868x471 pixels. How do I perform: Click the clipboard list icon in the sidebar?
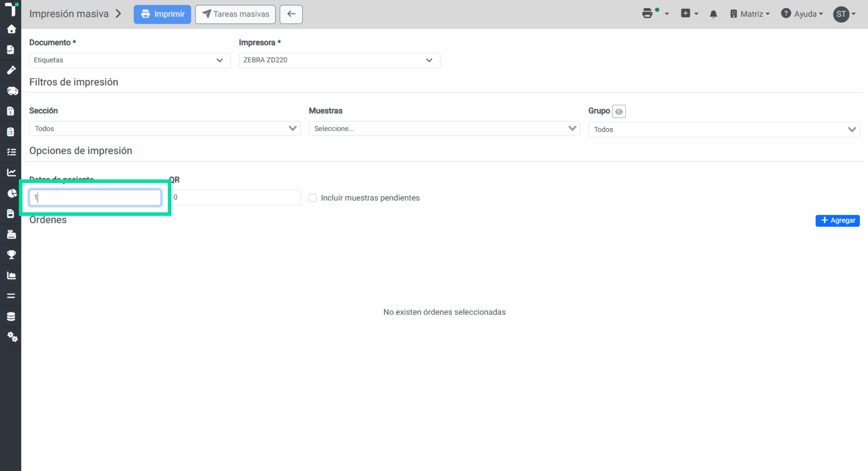pos(11,132)
